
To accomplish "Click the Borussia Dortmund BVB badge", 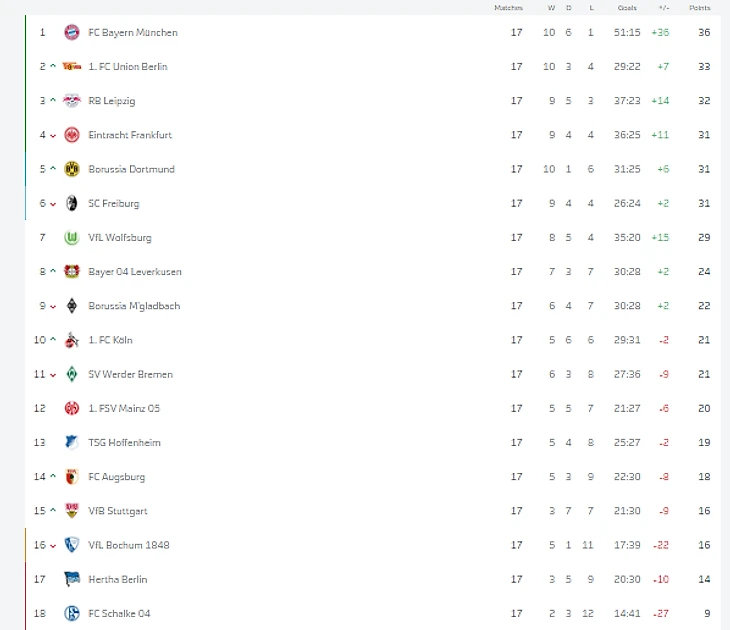I will click(72, 169).
